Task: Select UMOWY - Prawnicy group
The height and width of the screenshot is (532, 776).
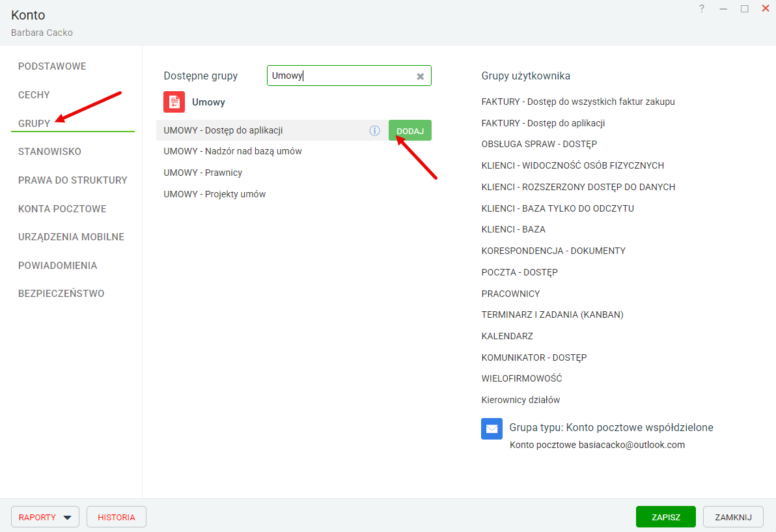Action: [x=203, y=173]
